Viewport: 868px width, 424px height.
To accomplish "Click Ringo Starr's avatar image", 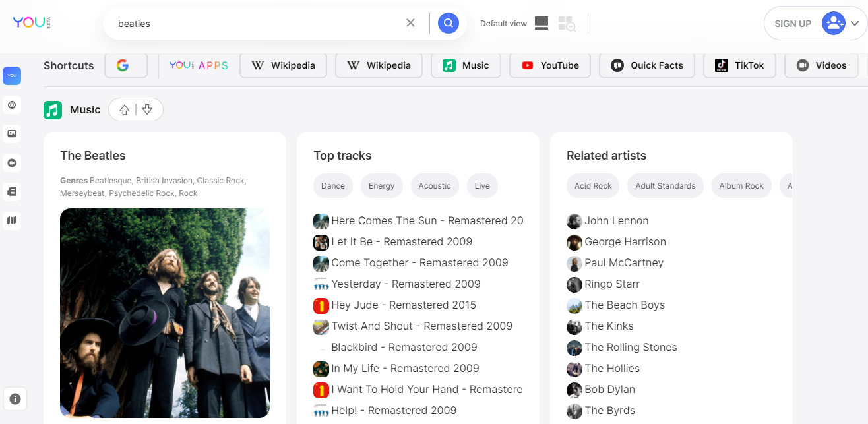I will click(x=574, y=285).
